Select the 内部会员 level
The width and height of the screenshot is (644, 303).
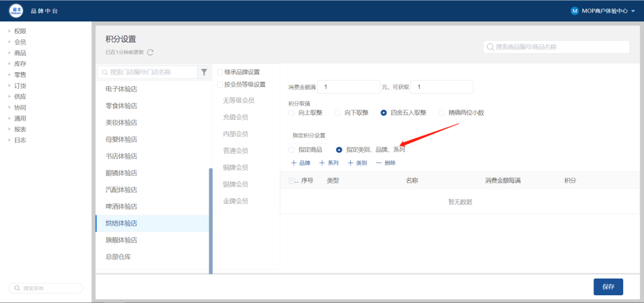[x=236, y=134]
